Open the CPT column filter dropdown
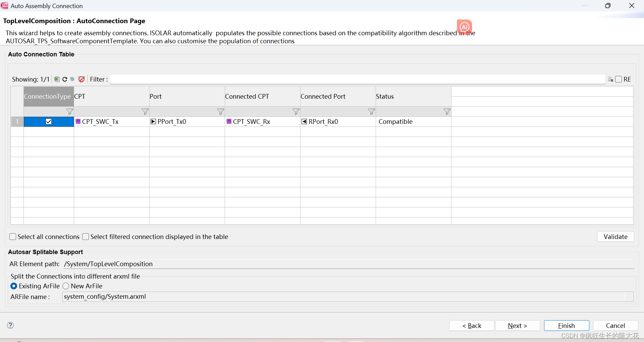The height and width of the screenshot is (342, 644). coord(145,112)
